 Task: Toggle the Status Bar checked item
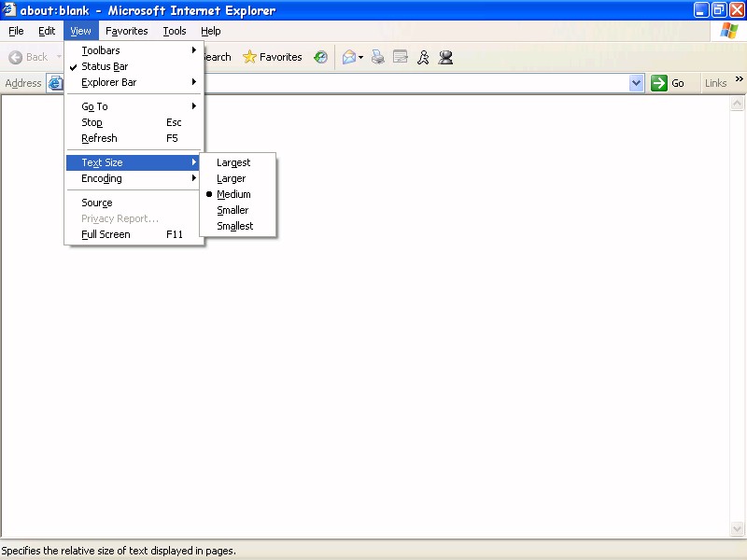tap(134, 66)
